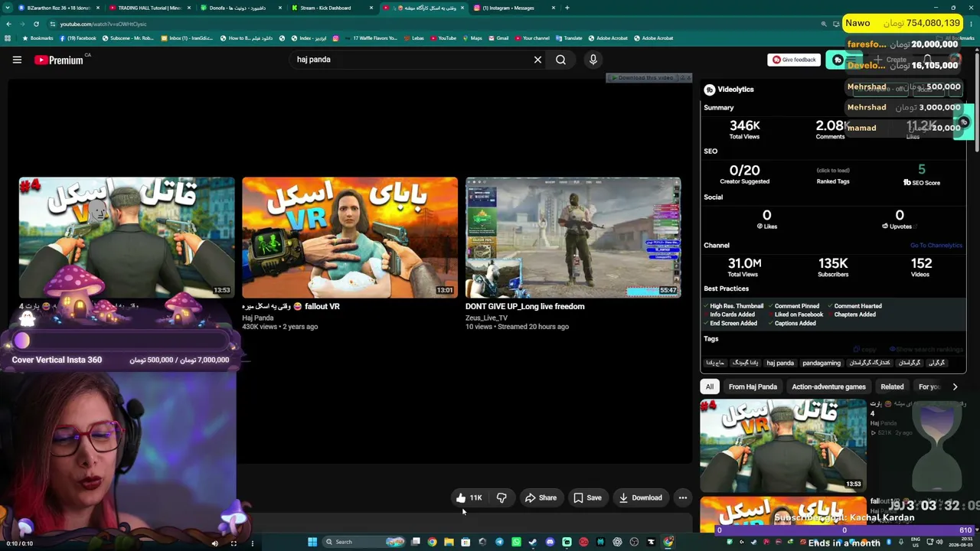Open more actions three-dot menu
The image size is (980, 551).
pos(683,497)
